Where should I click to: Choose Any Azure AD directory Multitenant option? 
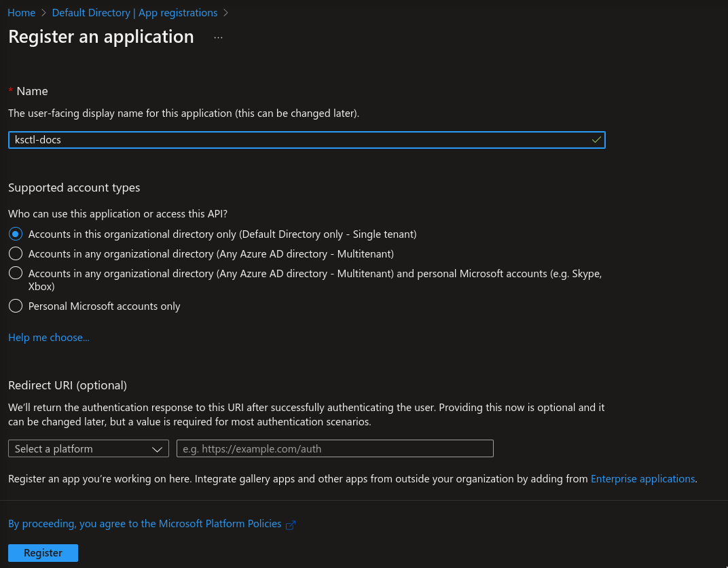coord(16,253)
